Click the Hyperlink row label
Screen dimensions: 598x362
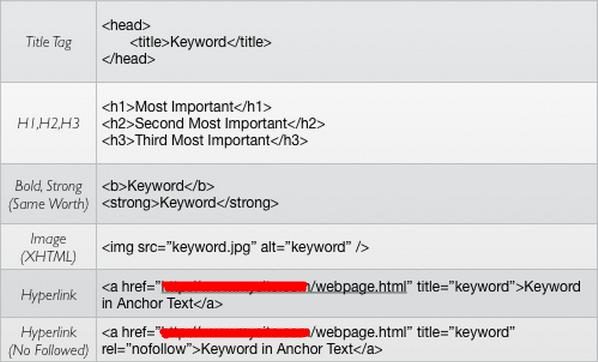[x=48, y=295]
